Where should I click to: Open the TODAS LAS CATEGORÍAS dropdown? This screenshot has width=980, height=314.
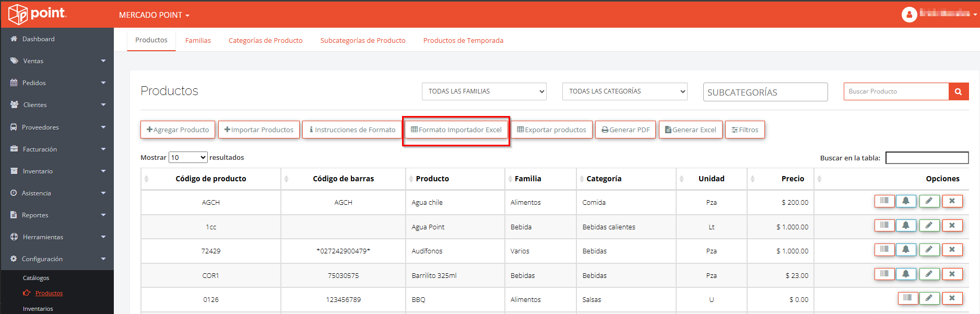(624, 91)
